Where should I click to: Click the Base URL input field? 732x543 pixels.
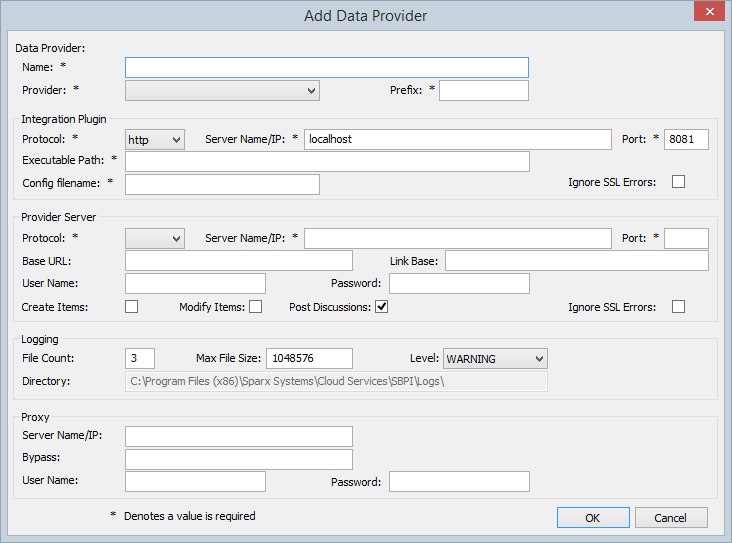(x=239, y=261)
